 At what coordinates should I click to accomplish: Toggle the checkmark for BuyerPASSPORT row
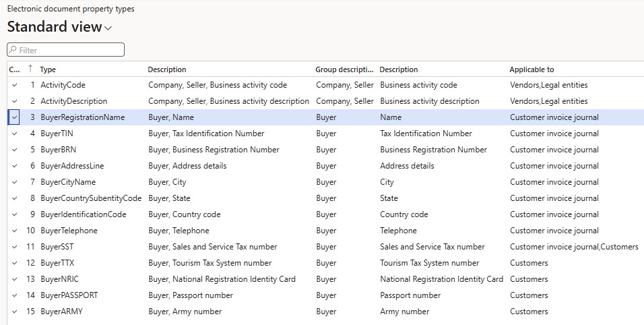coord(15,295)
